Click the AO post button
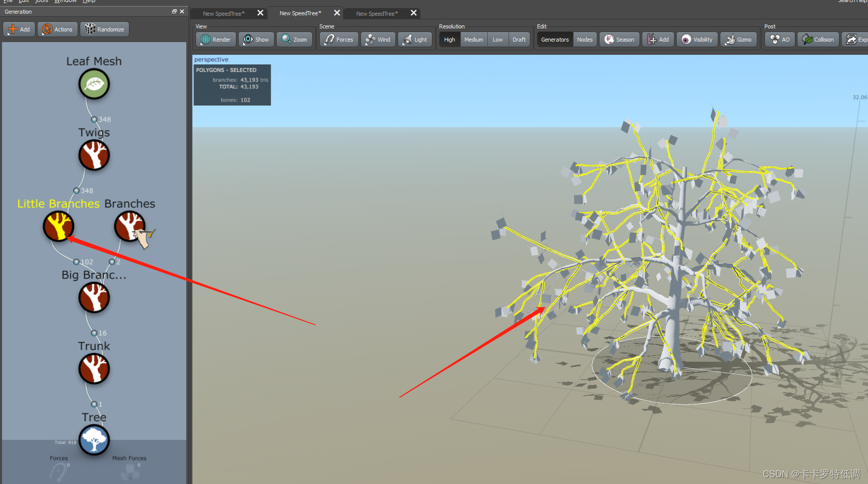The width and height of the screenshot is (868, 484). [780, 40]
